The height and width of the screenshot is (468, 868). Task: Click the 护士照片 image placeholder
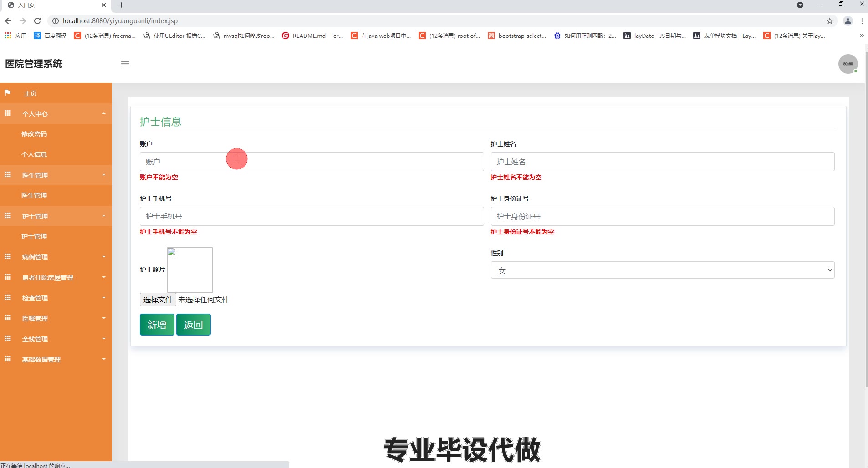tap(190, 270)
